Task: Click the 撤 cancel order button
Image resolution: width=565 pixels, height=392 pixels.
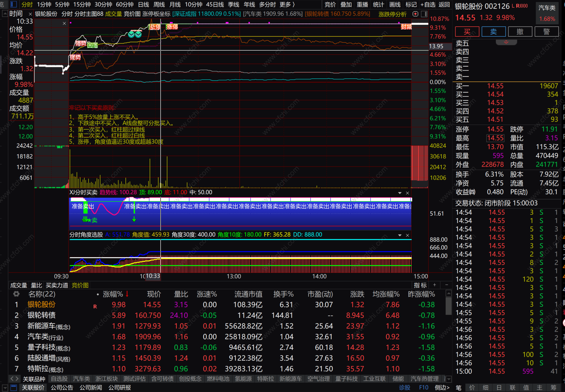Action: click(520, 32)
